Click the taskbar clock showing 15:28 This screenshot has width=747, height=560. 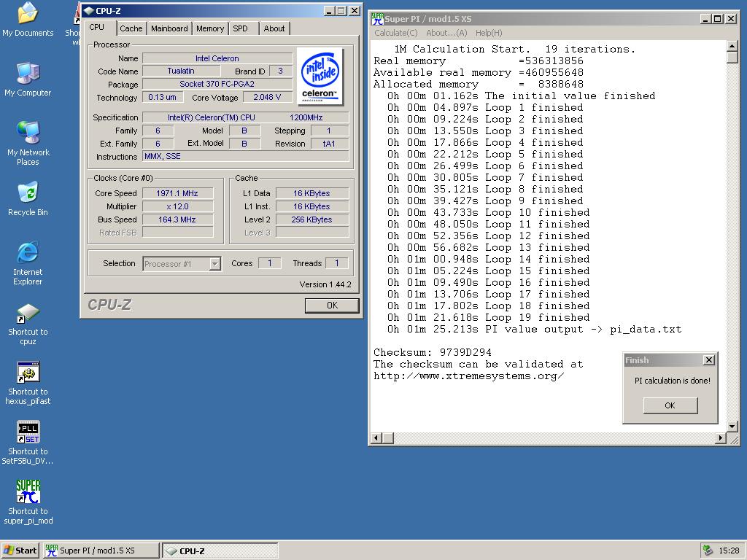tap(729, 551)
